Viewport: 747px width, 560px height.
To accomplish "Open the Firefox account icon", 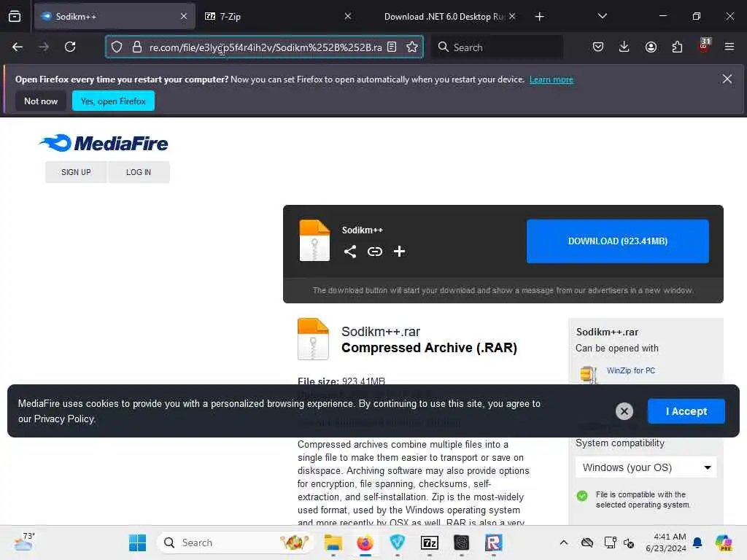I will (651, 47).
